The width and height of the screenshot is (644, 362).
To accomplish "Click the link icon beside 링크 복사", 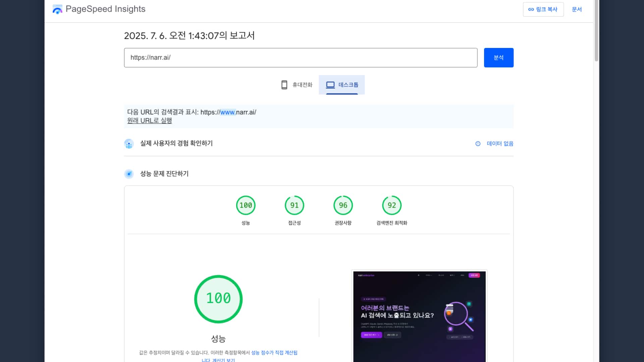I will (x=531, y=9).
